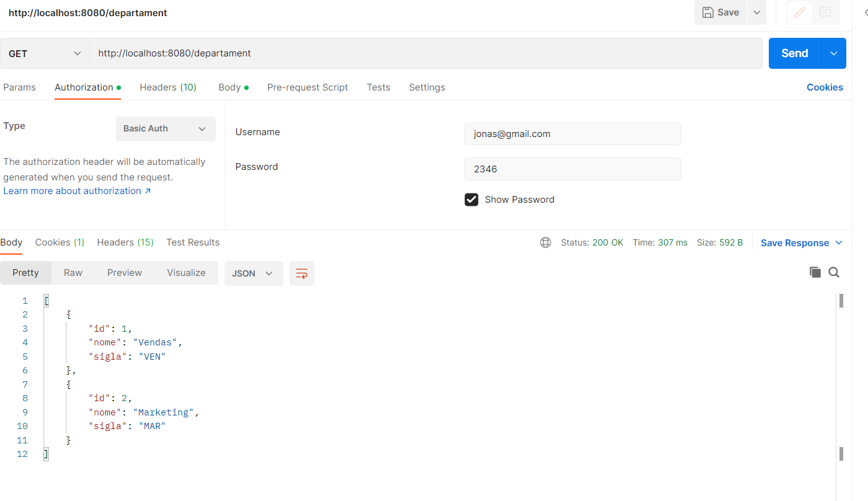
Task: Open response search with magnifier icon
Action: pos(834,272)
